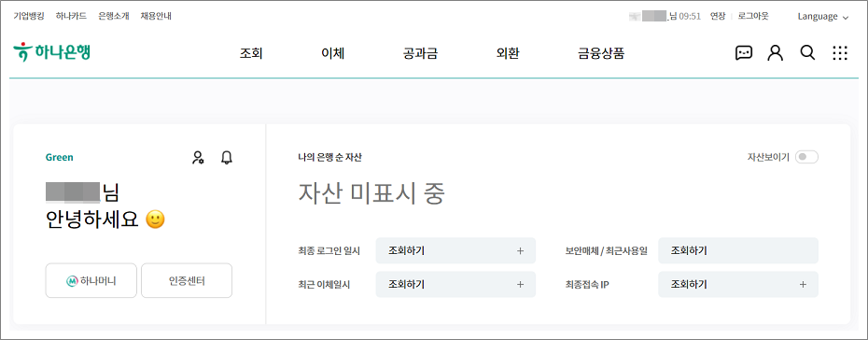Click the plus icon for 최종접속 IP
Image resolution: width=868 pixels, height=340 pixels.
tap(804, 284)
